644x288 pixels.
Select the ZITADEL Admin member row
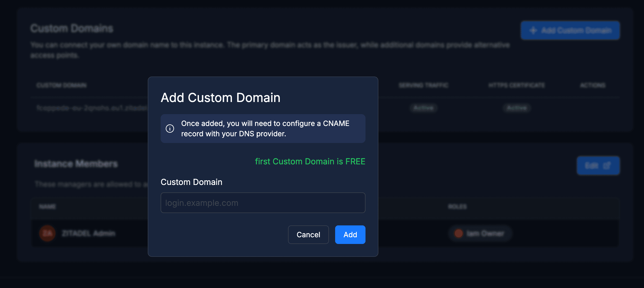tap(89, 233)
